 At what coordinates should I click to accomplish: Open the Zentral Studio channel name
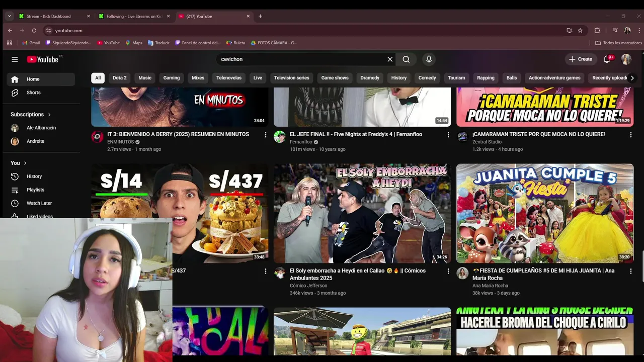487,142
